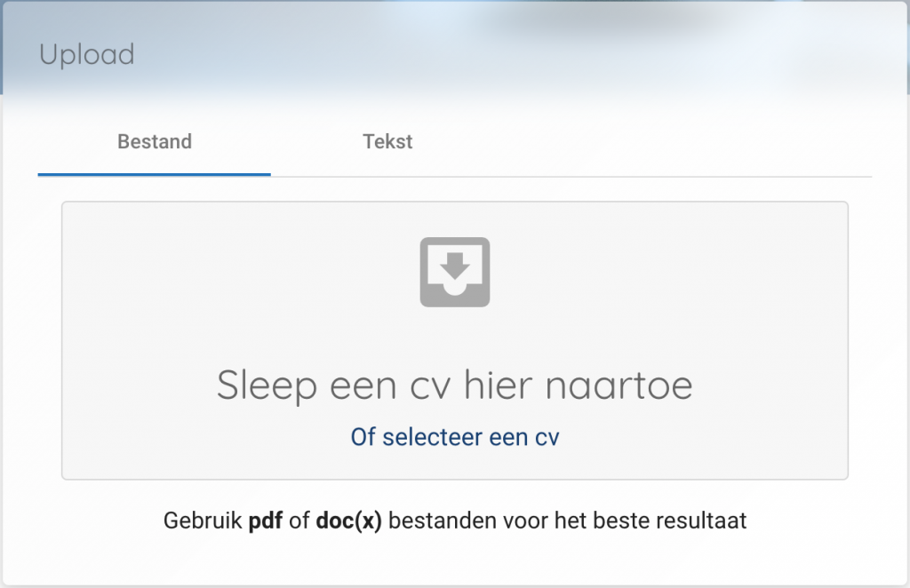Click the Upload title in the header
This screenshot has width=910, height=588.
pos(87,54)
